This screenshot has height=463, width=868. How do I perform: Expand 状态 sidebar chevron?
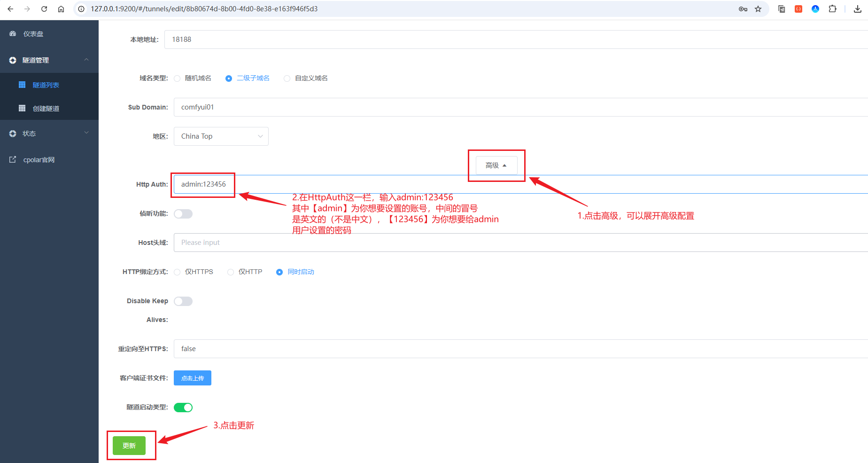[86, 133]
